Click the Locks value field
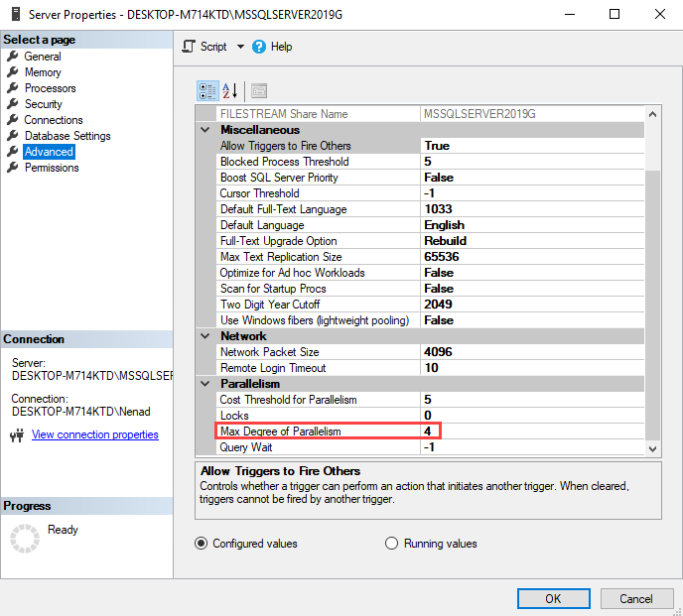This screenshot has height=616, width=683. [x=532, y=416]
